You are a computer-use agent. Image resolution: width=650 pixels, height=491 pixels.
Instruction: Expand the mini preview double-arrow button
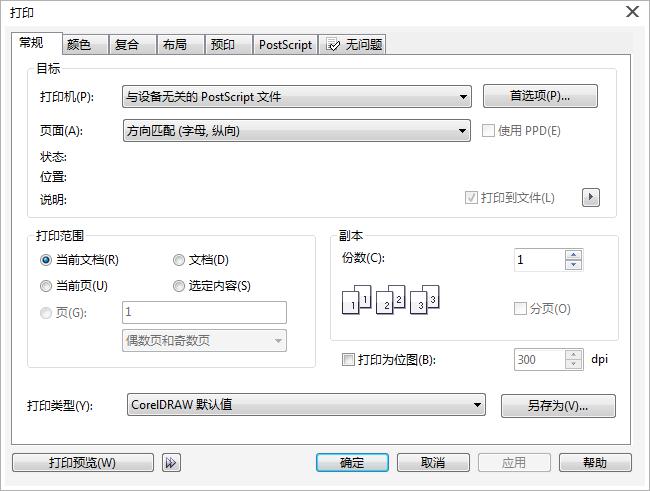[171, 462]
